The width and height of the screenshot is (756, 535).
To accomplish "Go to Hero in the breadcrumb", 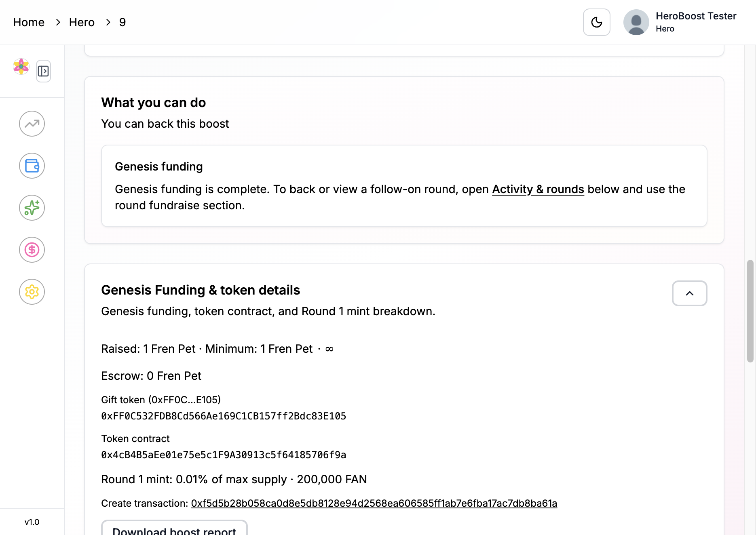I will [x=82, y=22].
